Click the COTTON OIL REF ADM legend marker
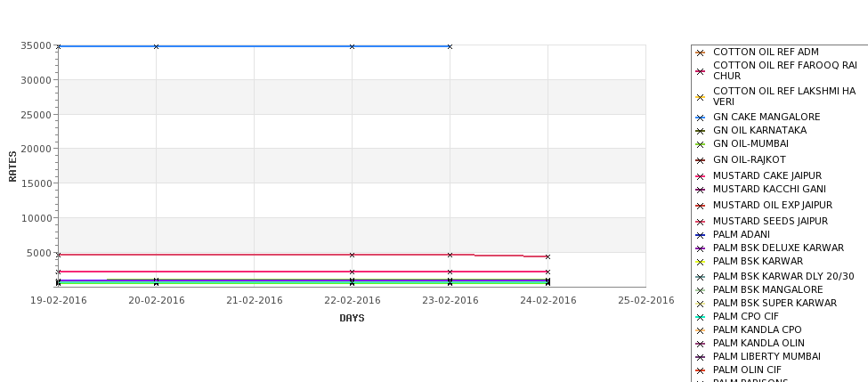The image size is (868, 382). [701, 53]
